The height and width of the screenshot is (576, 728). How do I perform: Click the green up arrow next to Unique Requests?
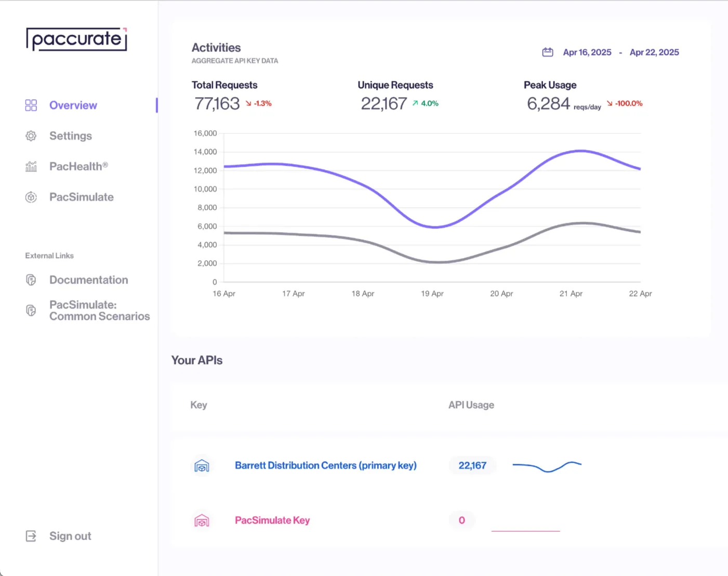point(415,103)
